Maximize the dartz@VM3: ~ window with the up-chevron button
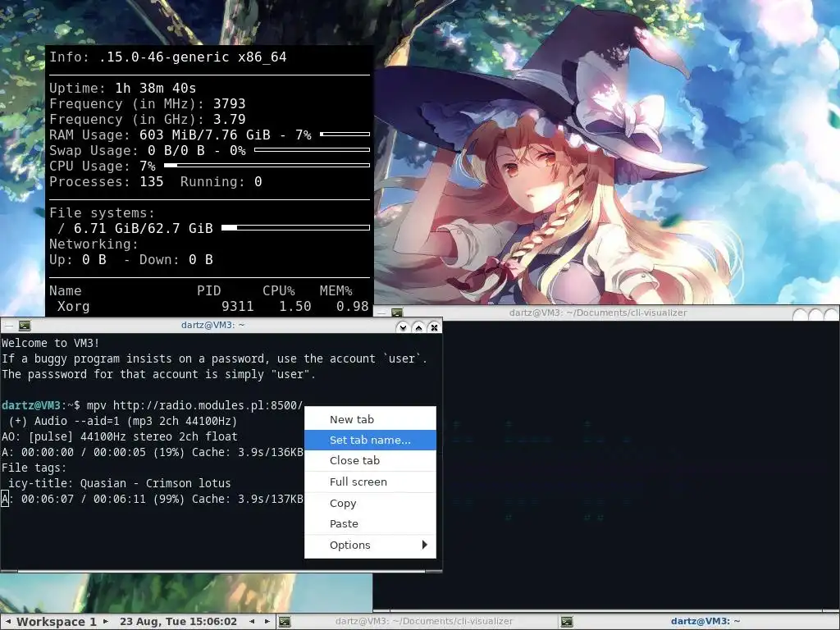The width and height of the screenshot is (840, 630). (418, 326)
